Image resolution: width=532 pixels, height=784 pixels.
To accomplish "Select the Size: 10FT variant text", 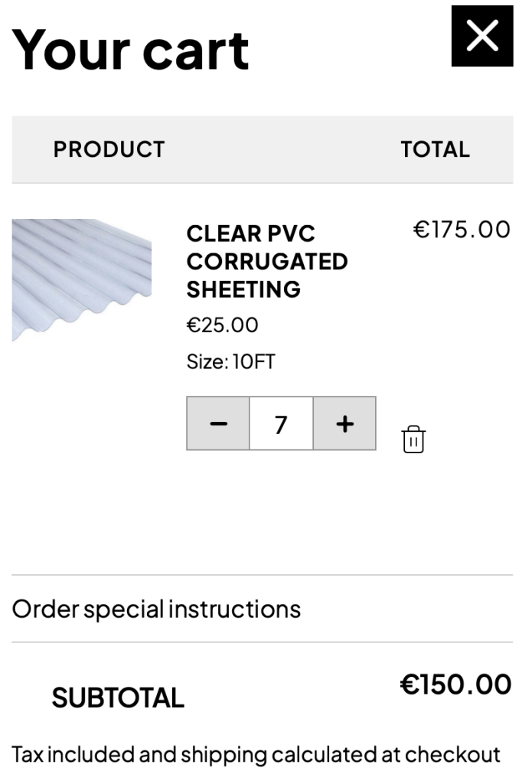I will [230, 361].
